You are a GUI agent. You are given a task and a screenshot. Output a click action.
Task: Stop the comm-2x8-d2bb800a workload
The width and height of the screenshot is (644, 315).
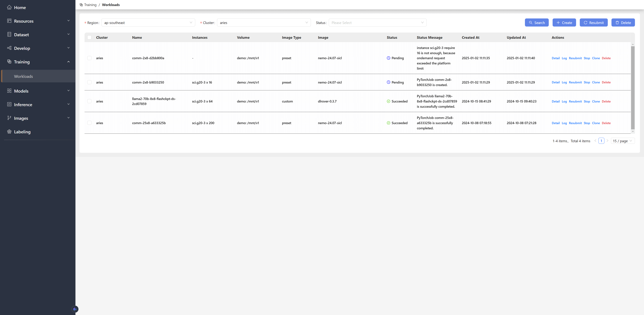point(587,58)
